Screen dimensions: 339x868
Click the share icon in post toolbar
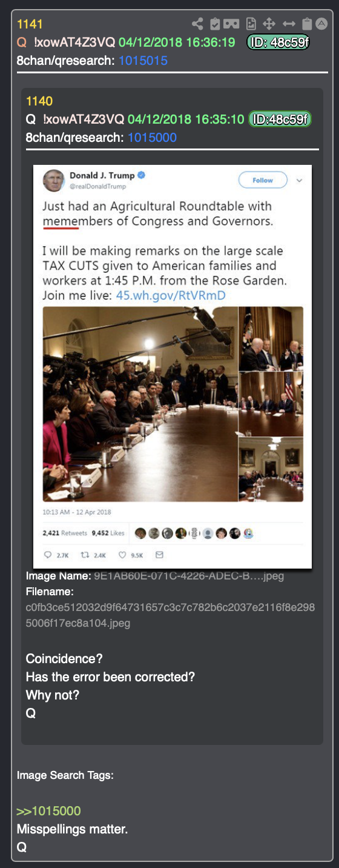click(197, 24)
